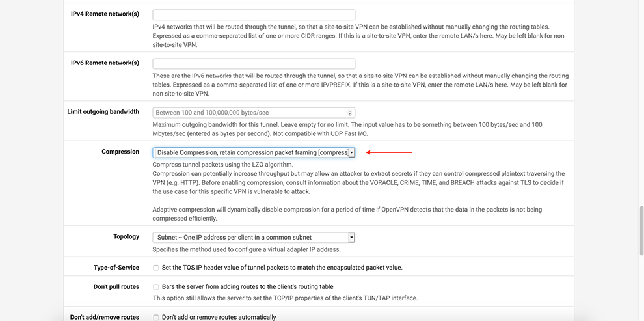Click the "Topology" field label
The height and width of the screenshot is (321, 644).
(x=126, y=237)
